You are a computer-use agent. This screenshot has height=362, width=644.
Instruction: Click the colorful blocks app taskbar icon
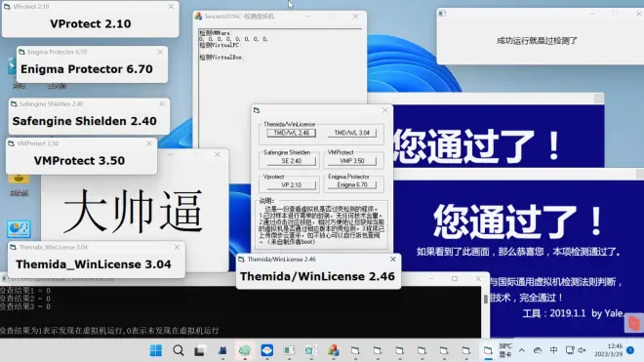(x=333, y=350)
